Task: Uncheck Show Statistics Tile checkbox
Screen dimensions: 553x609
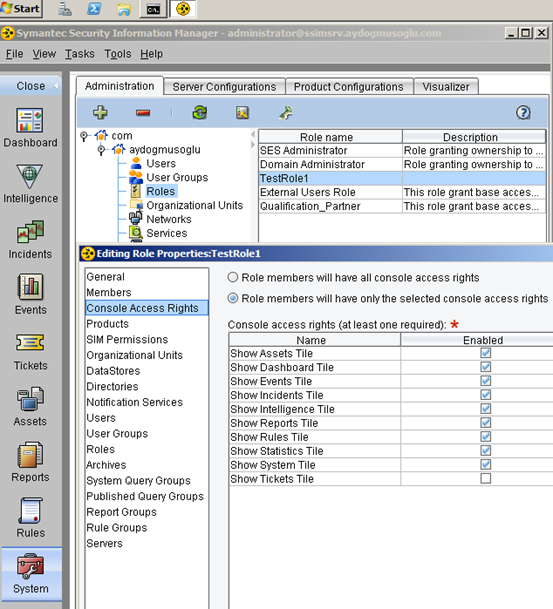Action: tap(485, 451)
